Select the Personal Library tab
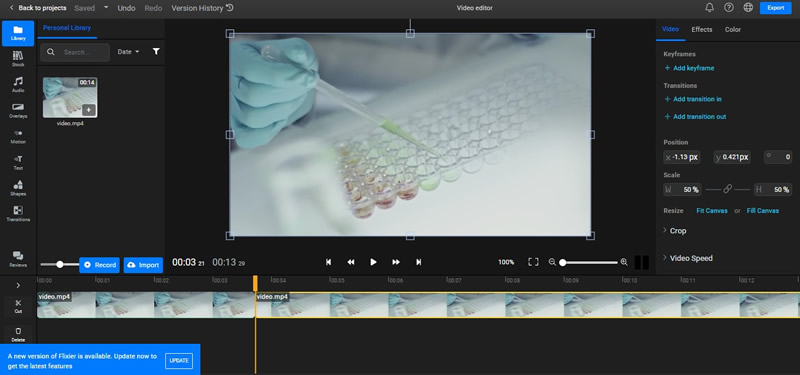This screenshot has height=375, width=800. 67,28
